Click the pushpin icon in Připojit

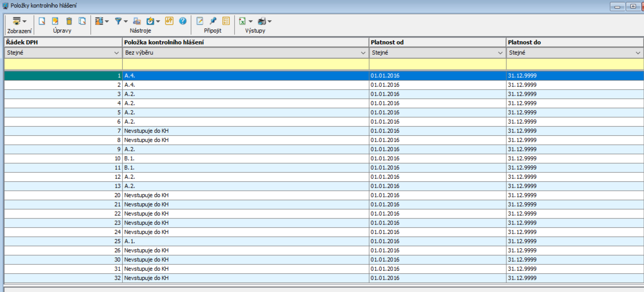[x=213, y=21]
